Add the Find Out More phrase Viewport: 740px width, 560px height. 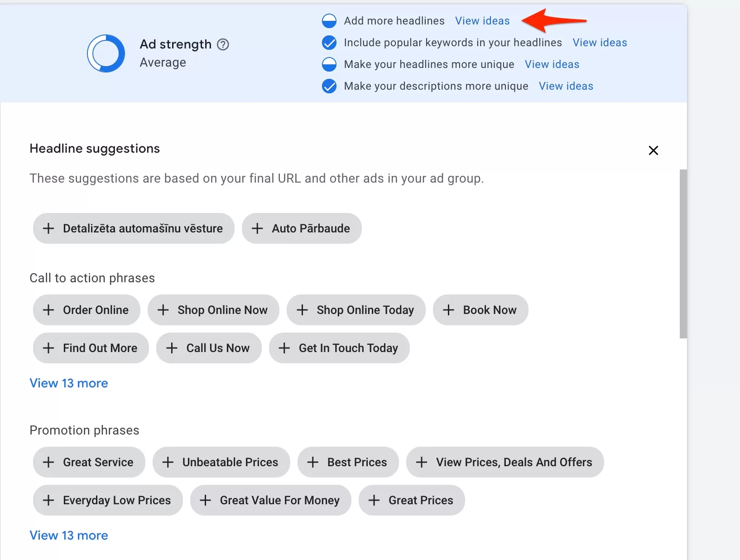coord(91,348)
